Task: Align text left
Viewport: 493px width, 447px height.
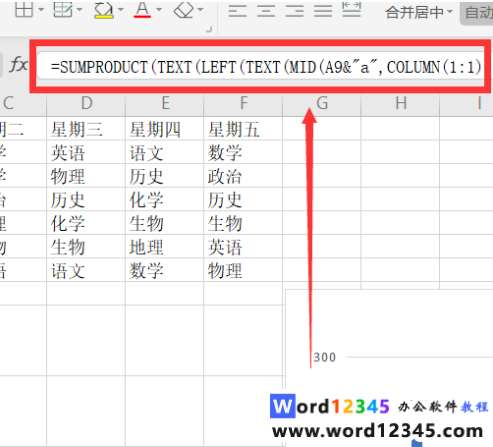Action: tap(237, 11)
